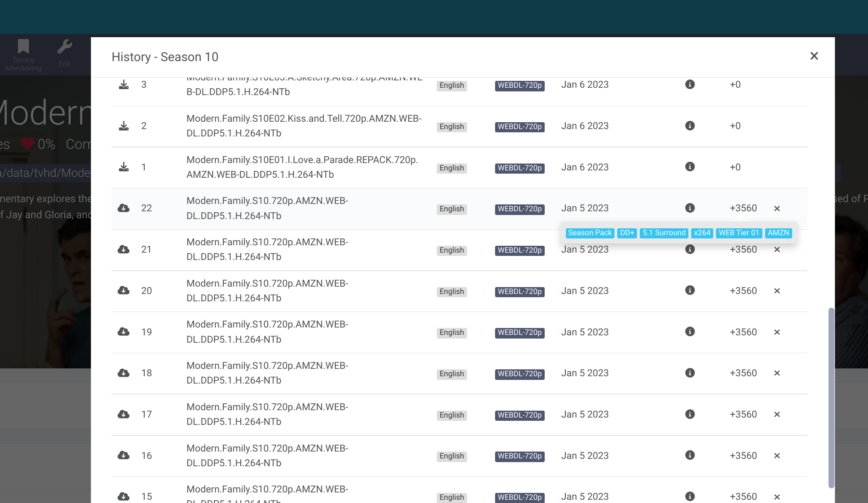Select the AMZN tag in the popup
Screen dimensions: 868x503
point(778,233)
